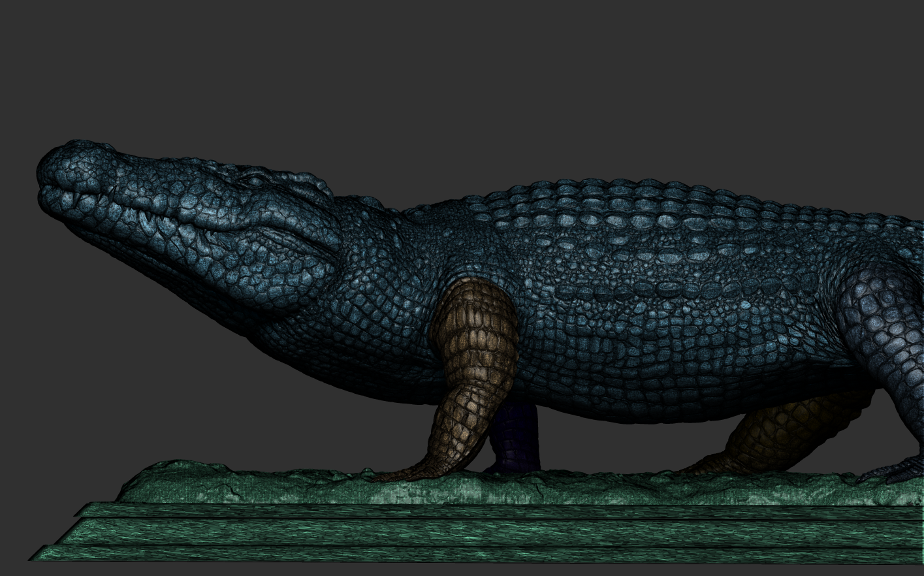
Task: Select the brown front leg subtool
Action: (x=467, y=372)
